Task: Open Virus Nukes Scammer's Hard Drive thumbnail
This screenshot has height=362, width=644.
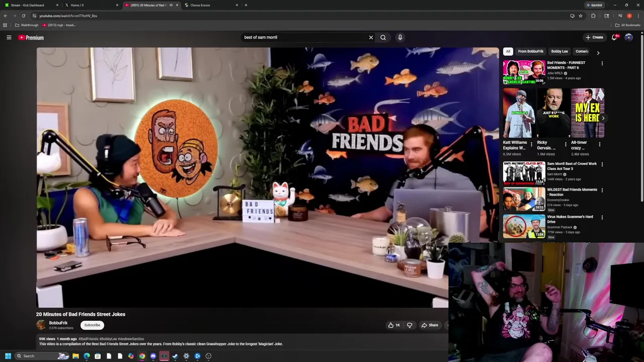Action: 524,227
